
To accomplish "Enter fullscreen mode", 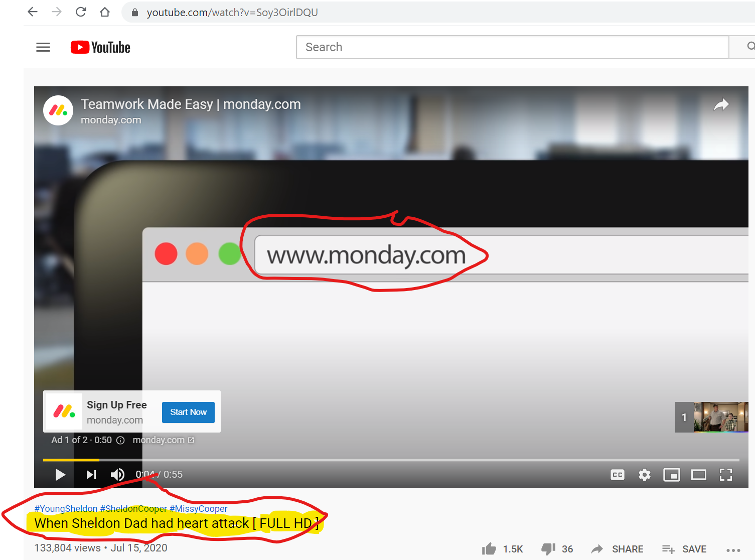I will pos(725,475).
